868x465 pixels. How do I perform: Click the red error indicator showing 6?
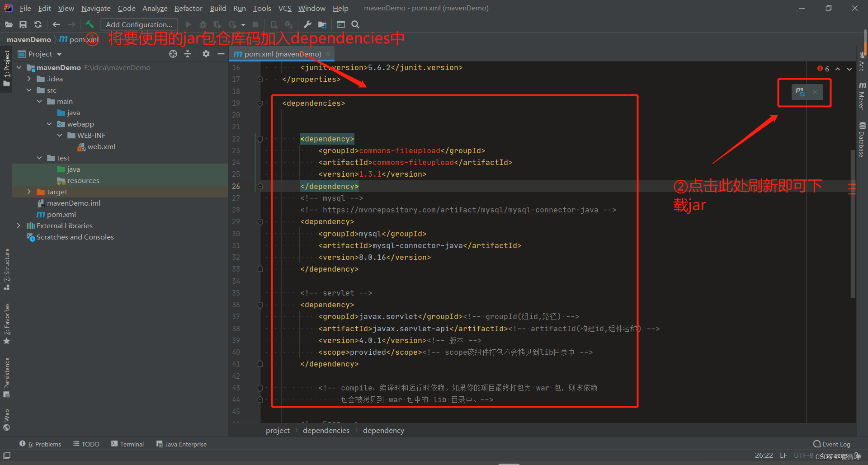[823, 69]
